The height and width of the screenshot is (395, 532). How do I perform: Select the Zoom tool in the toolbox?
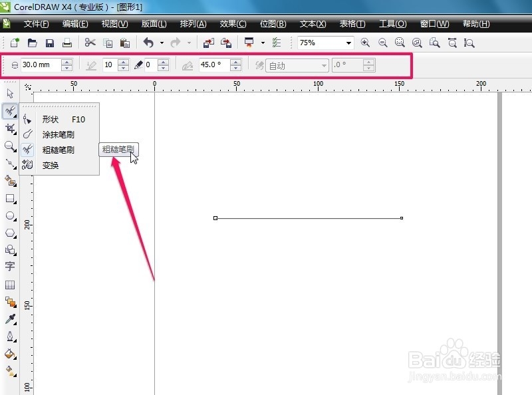pos(10,146)
